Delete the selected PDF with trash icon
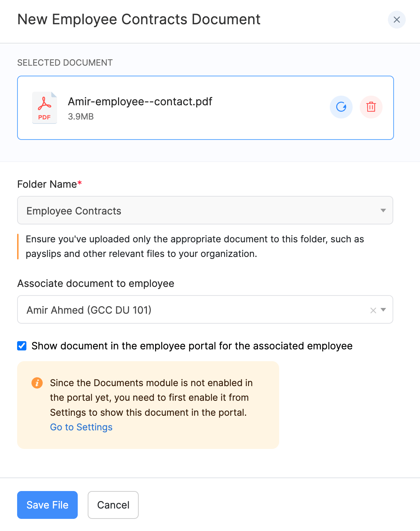The height and width of the screenshot is (531, 420). click(x=371, y=107)
